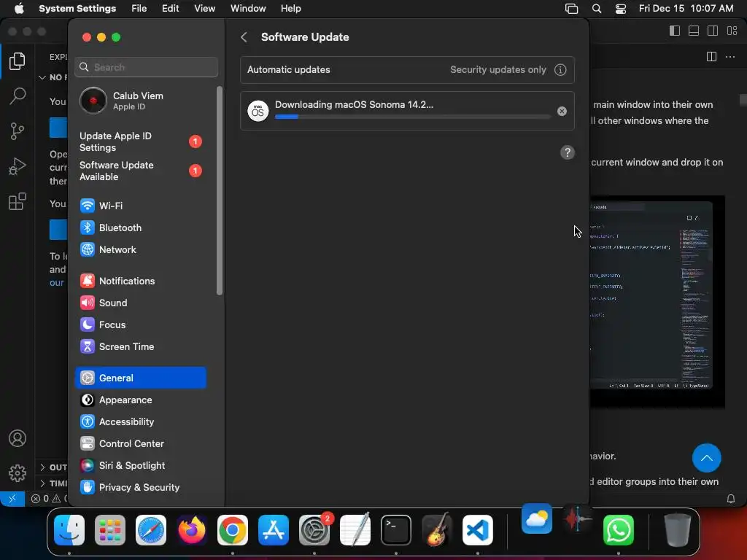
Task: Open Siri & Spotlight settings
Action: tap(141, 466)
